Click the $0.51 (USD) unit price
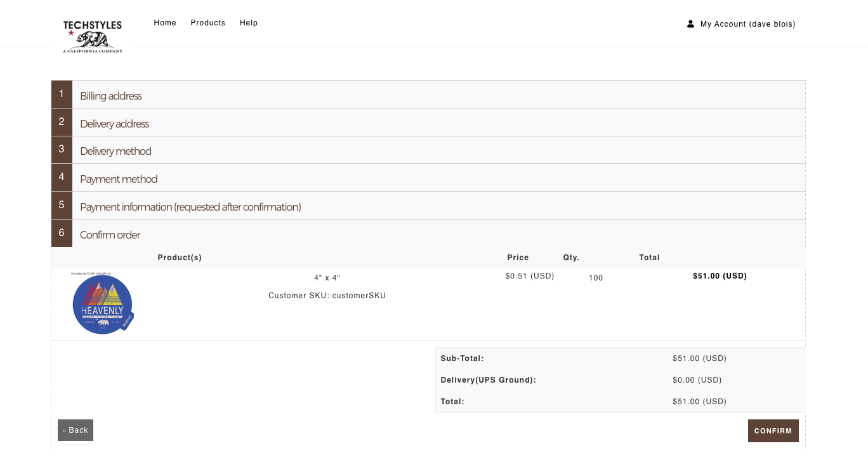Viewport: 868px width, 460px height. pyautogui.click(x=530, y=276)
